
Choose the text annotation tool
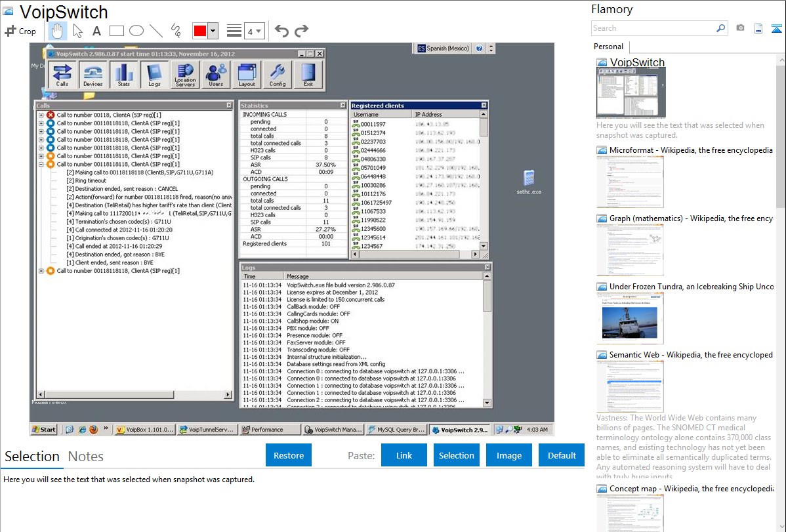pyautogui.click(x=96, y=31)
